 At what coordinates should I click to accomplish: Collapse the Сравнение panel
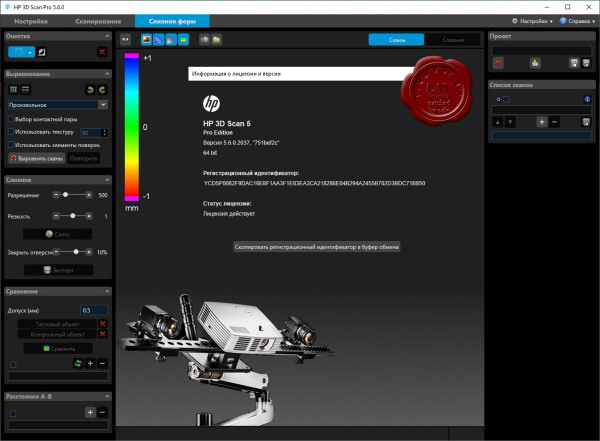(107, 291)
